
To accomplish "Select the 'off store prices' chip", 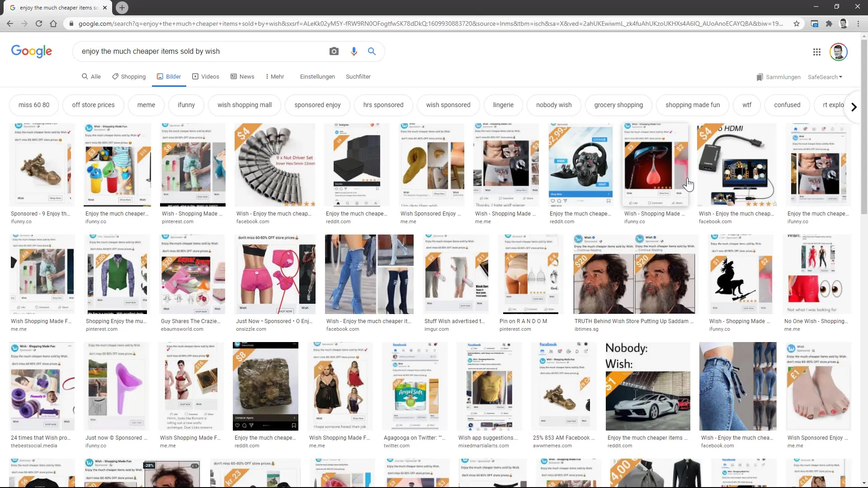I will click(x=93, y=105).
